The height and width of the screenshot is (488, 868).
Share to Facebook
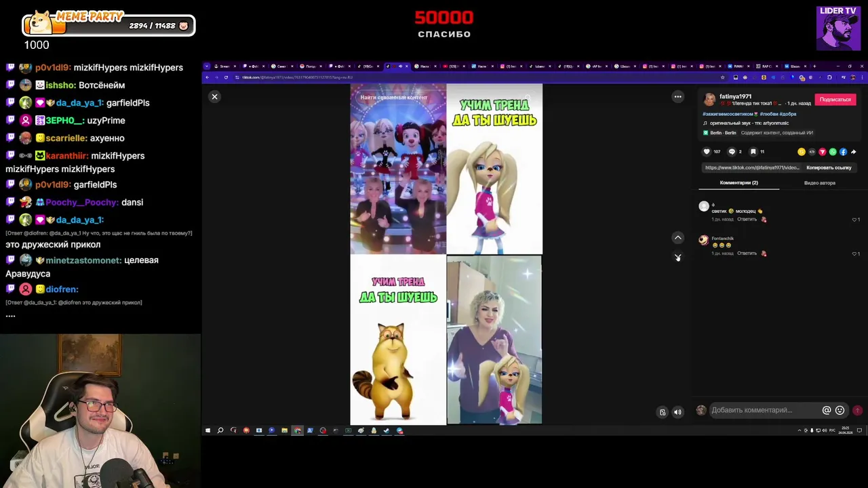843,152
